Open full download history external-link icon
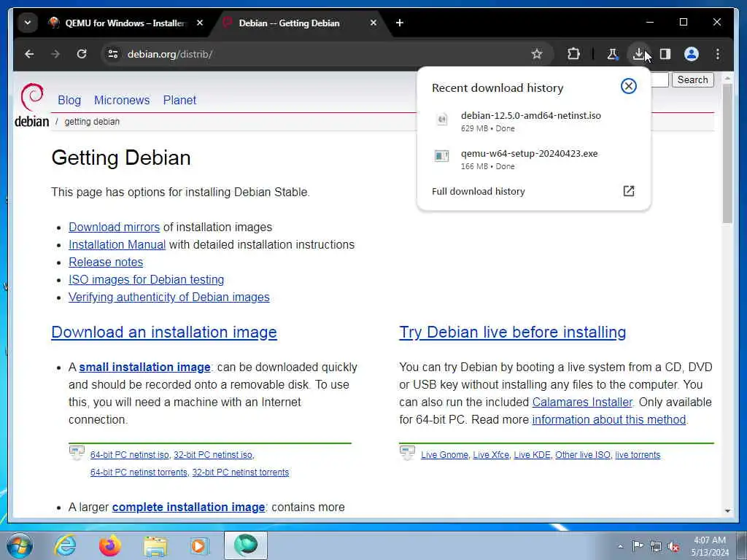The width and height of the screenshot is (747, 560). point(628,191)
